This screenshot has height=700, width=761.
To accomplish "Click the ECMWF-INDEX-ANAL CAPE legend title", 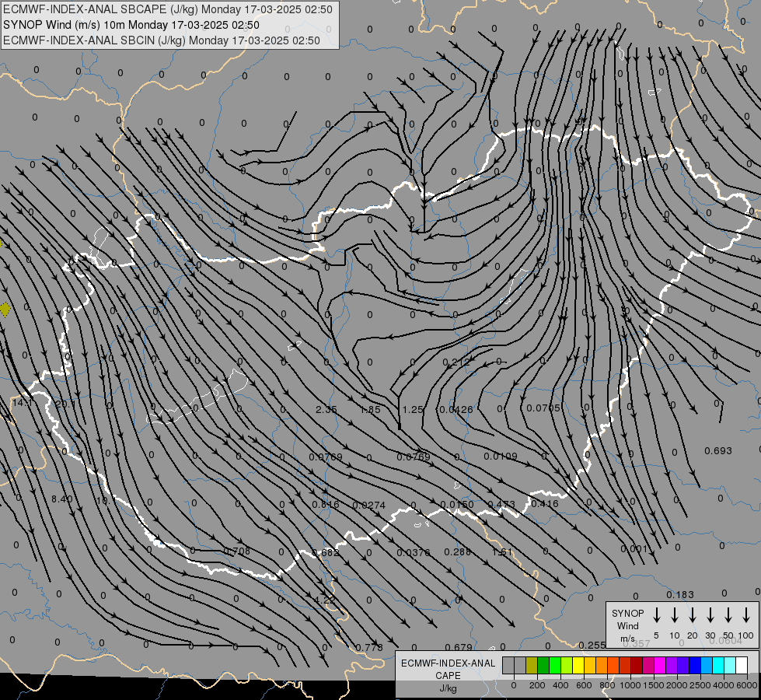I will [x=448, y=670].
